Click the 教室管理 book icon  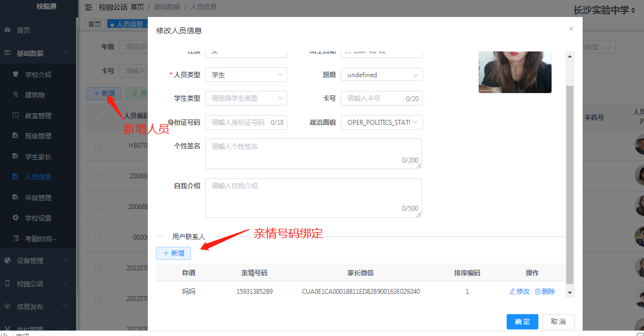tap(16, 115)
